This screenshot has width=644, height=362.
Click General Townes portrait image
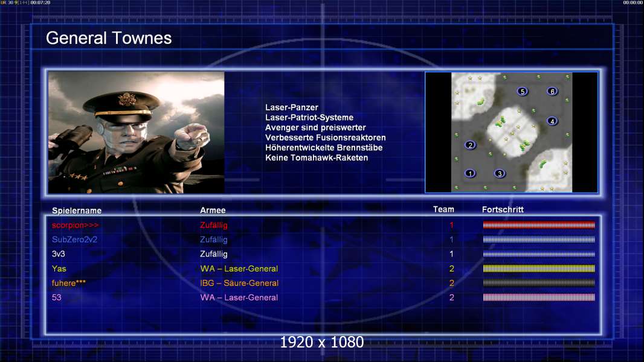click(137, 132)
